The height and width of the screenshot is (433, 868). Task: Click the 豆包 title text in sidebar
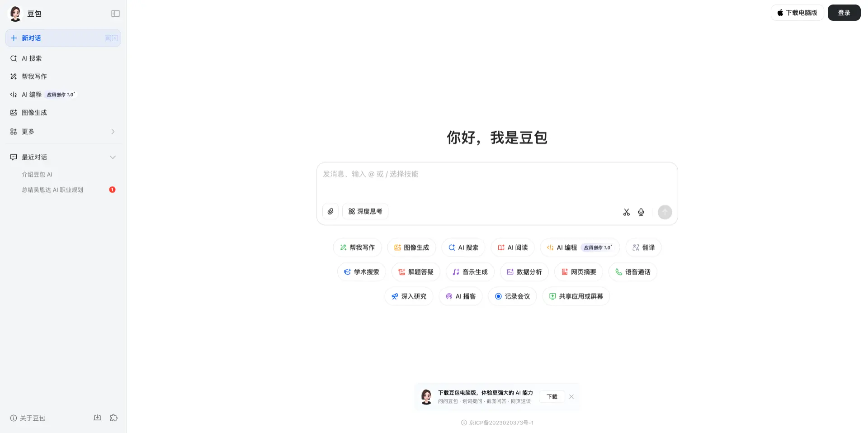pos(34,14)
